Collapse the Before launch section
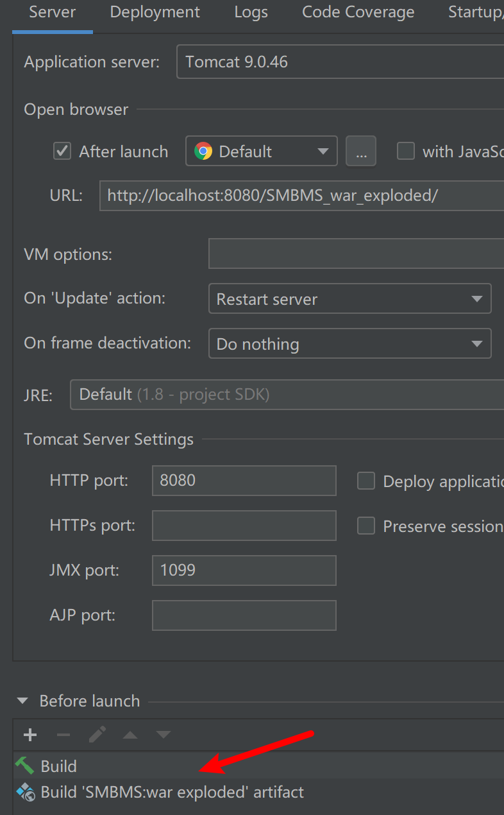This screenshot has height=815, width=504. 23,701
